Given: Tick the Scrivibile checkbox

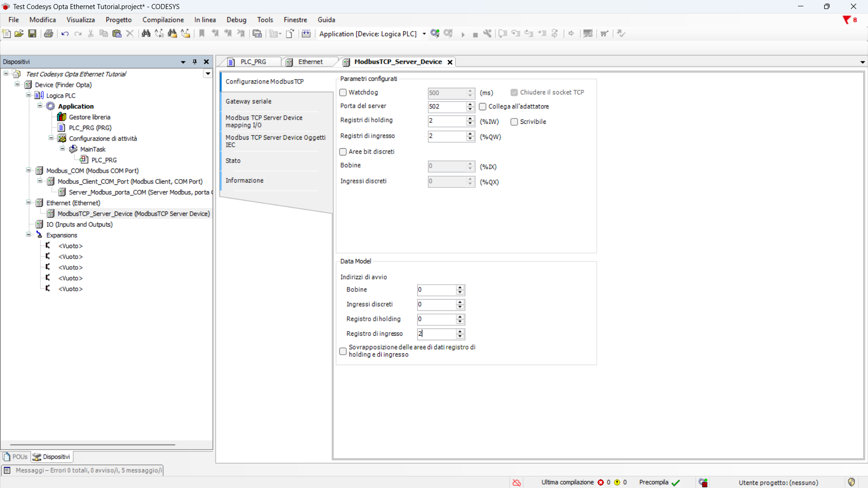Looking at the screenshot, I should point(514,122).
